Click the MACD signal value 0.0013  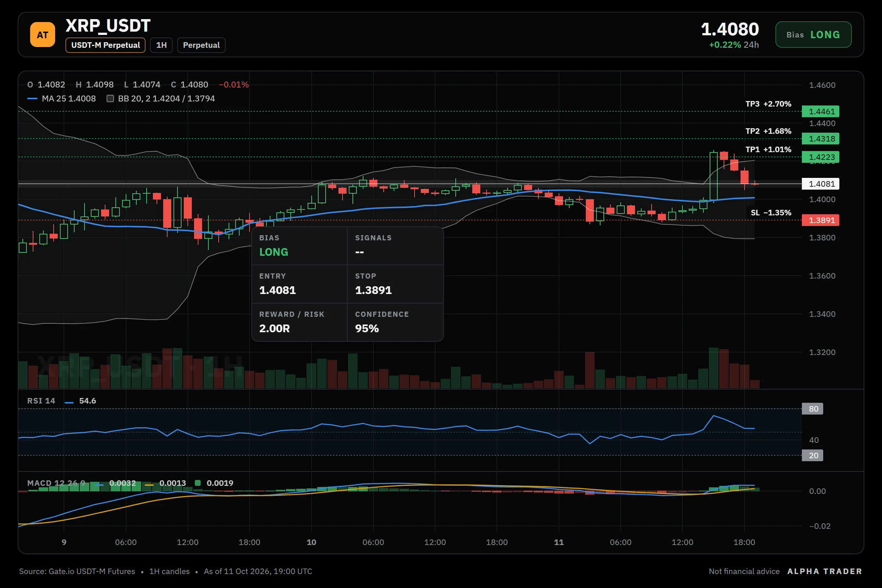click(172, 483)
